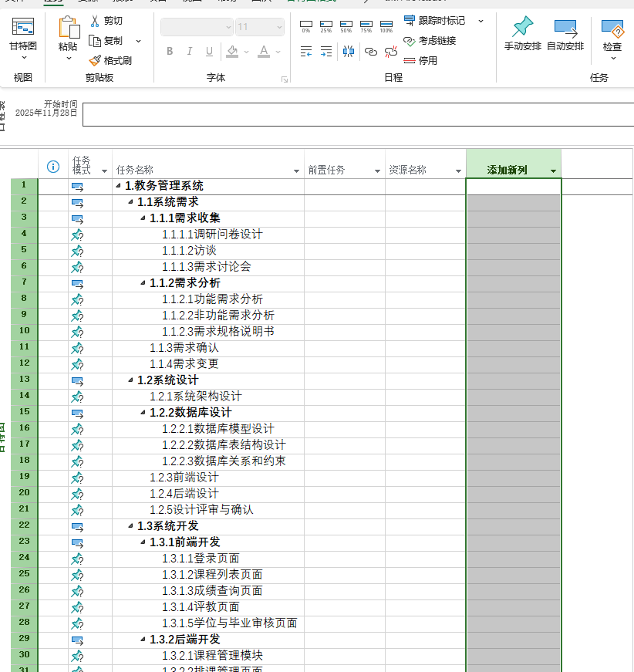The height and width of the screenshot is (672, 634).
Task: Collapse the 1.教务管理系统 summary task
Action: pyautogui.click(x=118, y=186)
